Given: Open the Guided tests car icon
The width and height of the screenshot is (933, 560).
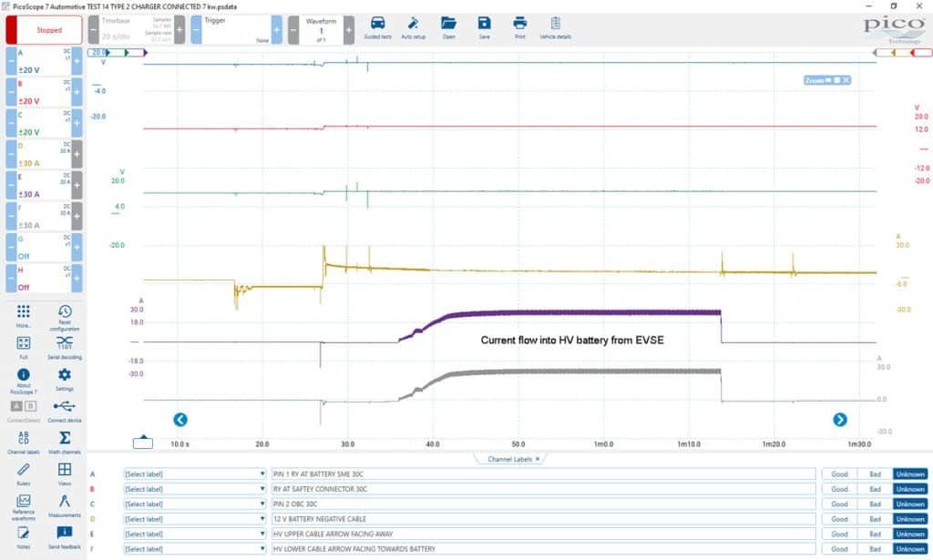Looking at the screenshot, I should coord(377,27).
